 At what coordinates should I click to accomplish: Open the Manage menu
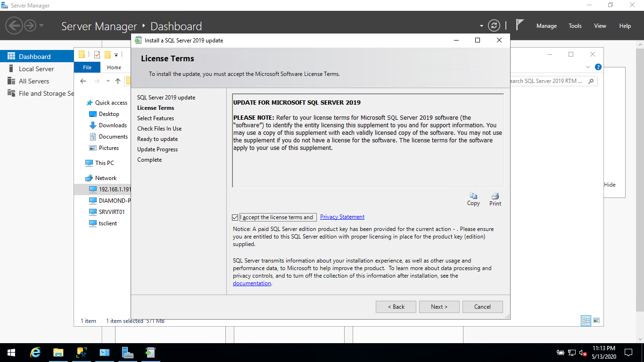pyautogui.click(x=546, y=26)
